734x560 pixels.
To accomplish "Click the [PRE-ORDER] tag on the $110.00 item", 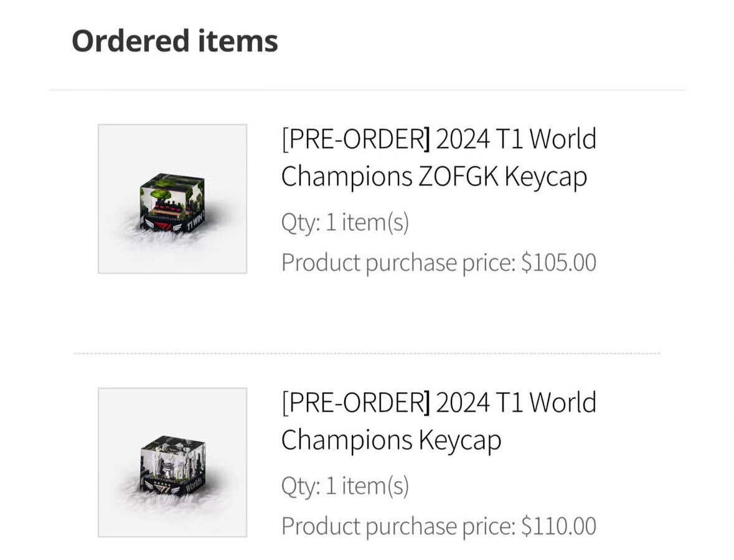I will 355,403.
